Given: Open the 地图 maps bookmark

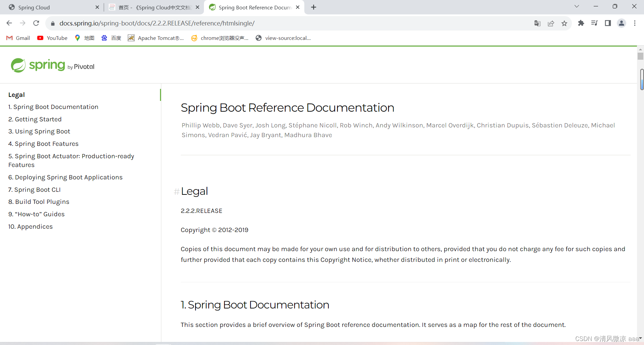Looking at the screenshot, I should [85, 38].
